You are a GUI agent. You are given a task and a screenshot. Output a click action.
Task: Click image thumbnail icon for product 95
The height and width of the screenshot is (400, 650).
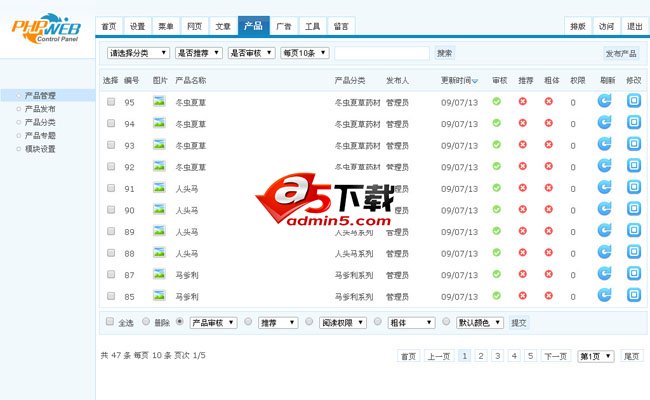(x=159, y=101)
